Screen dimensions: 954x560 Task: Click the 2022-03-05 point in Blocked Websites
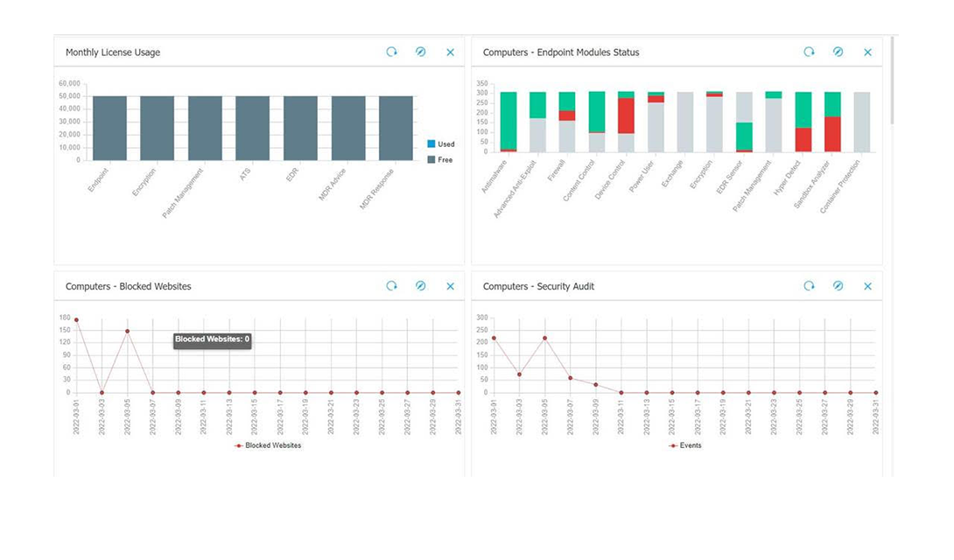pyautogui.click(x=127, y=332)
